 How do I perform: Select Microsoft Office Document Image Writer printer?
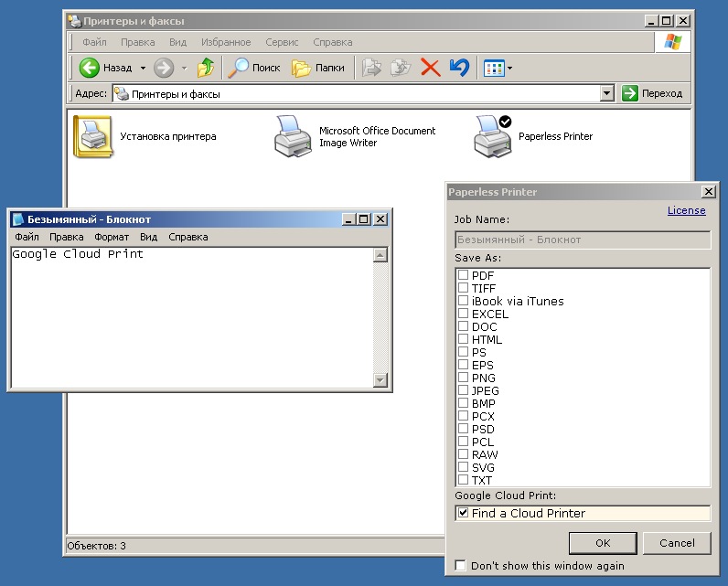(x=293, y=136)
